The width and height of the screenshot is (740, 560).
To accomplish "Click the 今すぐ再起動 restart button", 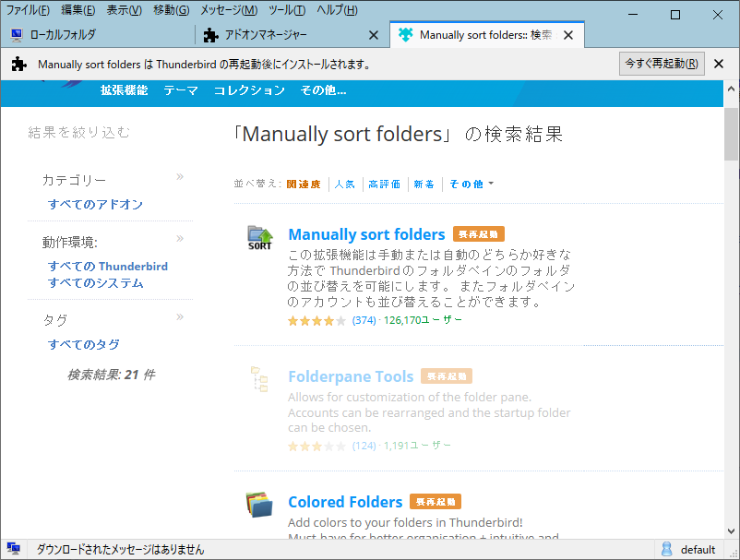I will (x=662, y=64).
